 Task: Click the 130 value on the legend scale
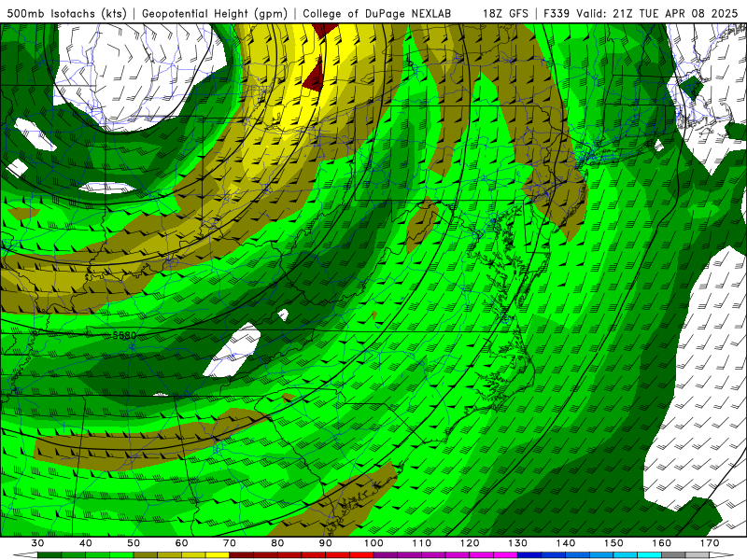(x=517, y=543)
